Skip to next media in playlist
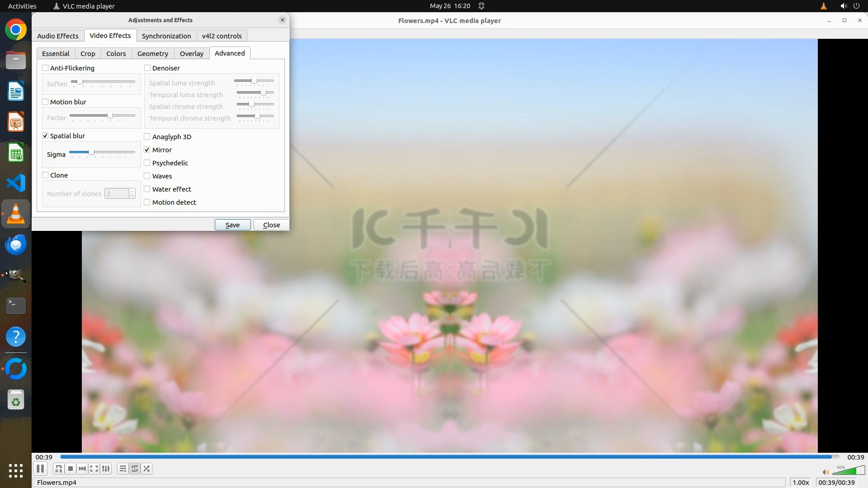Viewport: 868px width, 488px height. [82, 469]
